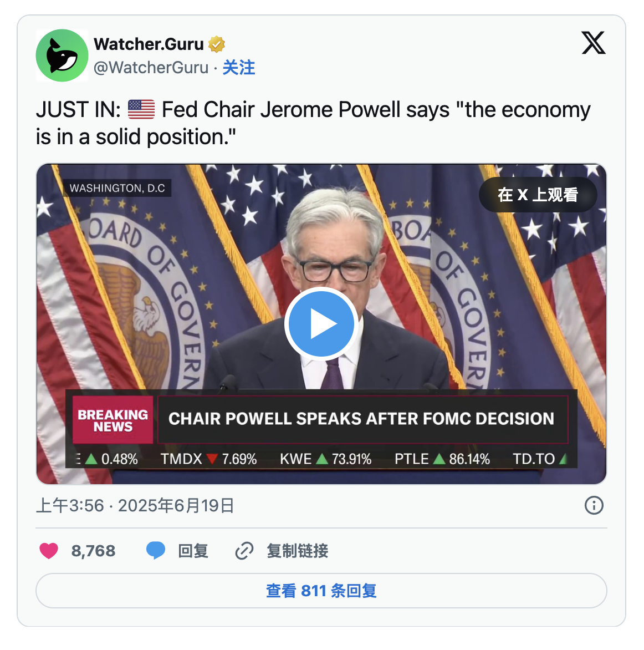Open the tweet info circle icon
This screenshot has height=650, width=644.
coord(594,505)
